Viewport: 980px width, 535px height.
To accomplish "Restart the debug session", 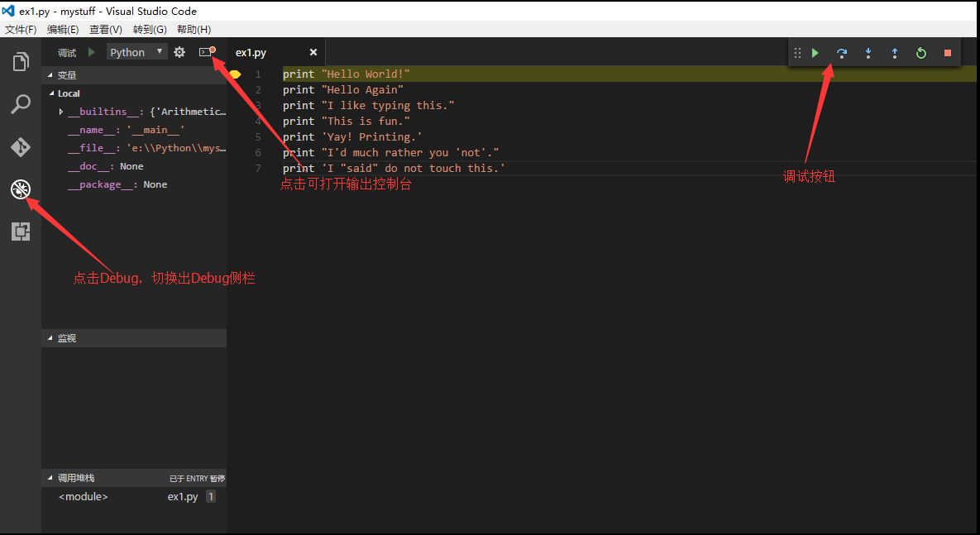I will (x=920, y=53).
